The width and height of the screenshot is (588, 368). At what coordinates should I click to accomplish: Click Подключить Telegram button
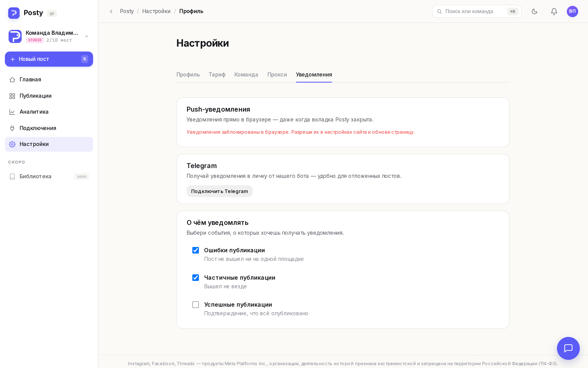tap(219, 191)
